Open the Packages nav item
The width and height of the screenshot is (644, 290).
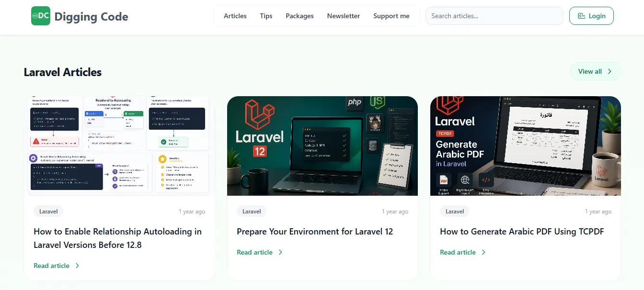299,16
